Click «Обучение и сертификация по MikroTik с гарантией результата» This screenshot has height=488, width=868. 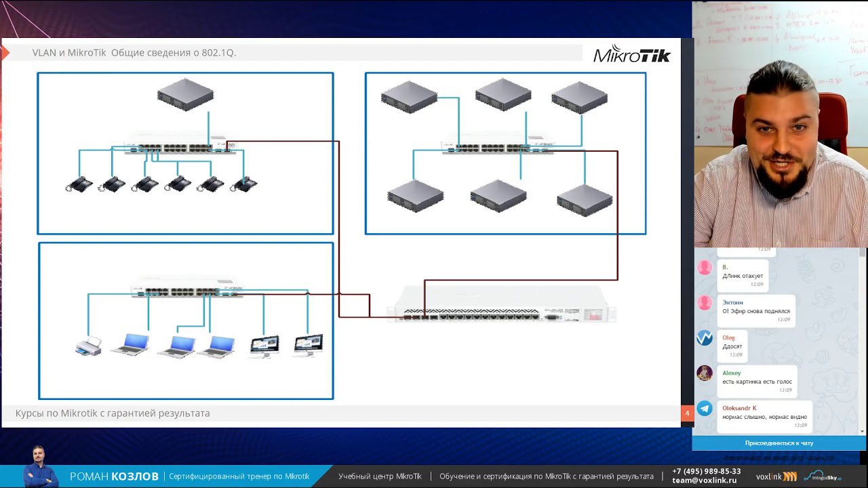547,476
